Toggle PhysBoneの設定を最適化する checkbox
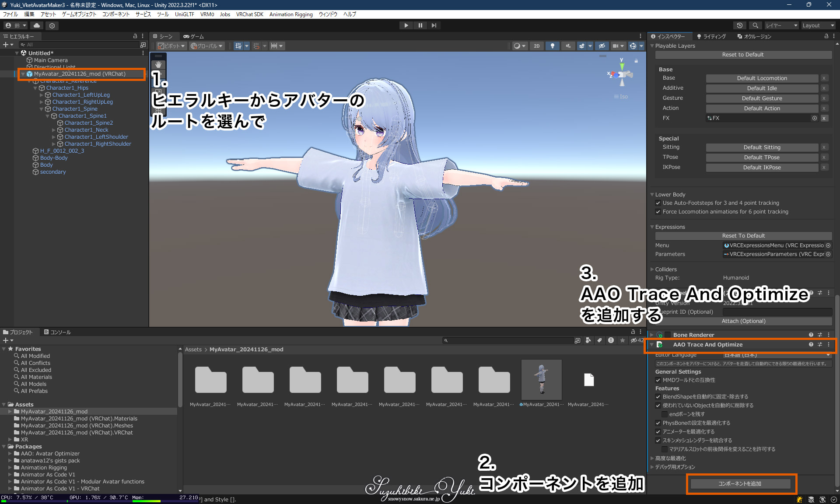840x504 pixels. (x=658, y=423)
